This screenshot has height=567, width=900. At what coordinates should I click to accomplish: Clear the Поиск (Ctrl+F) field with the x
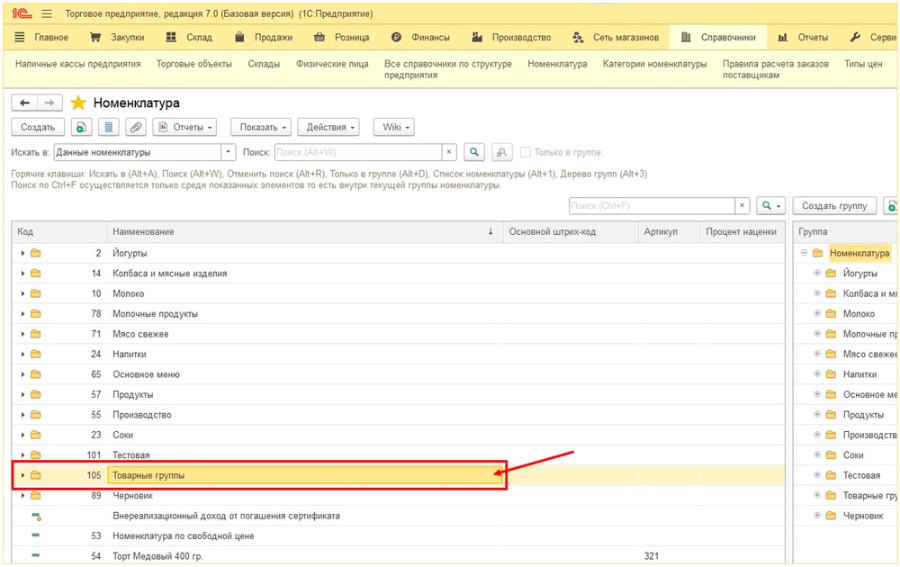(x=742, y=205)
